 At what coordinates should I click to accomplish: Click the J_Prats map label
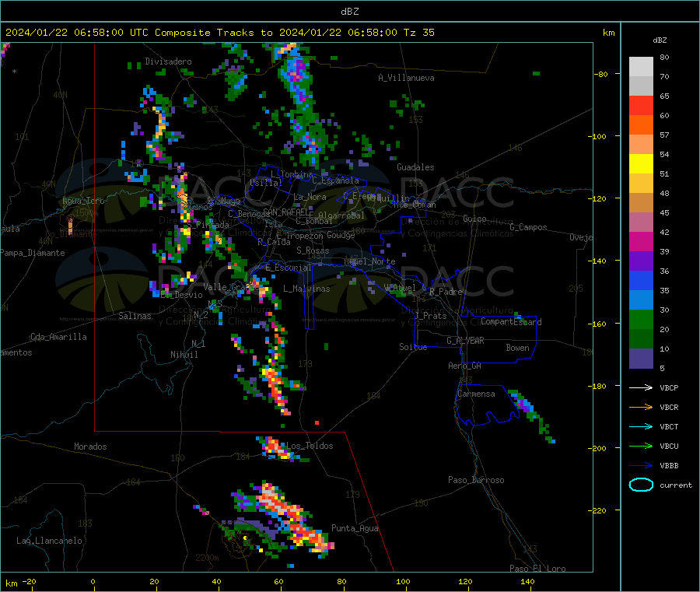430,315
